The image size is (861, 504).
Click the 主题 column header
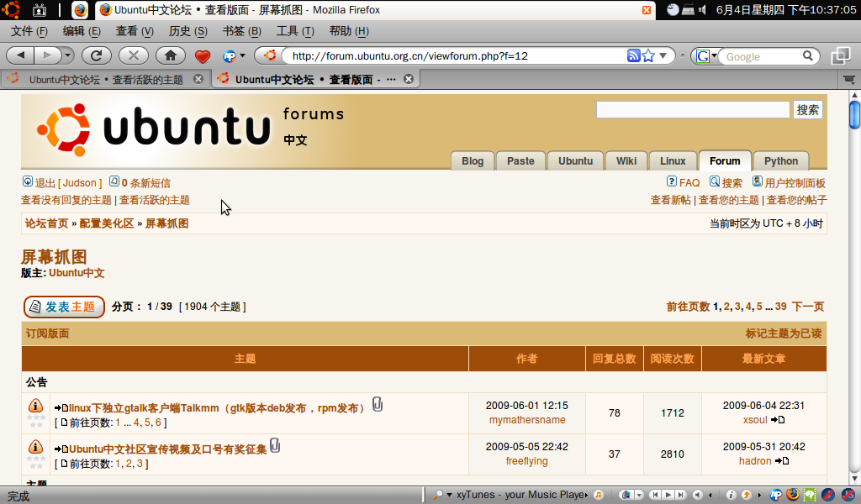tap(245, 359)
